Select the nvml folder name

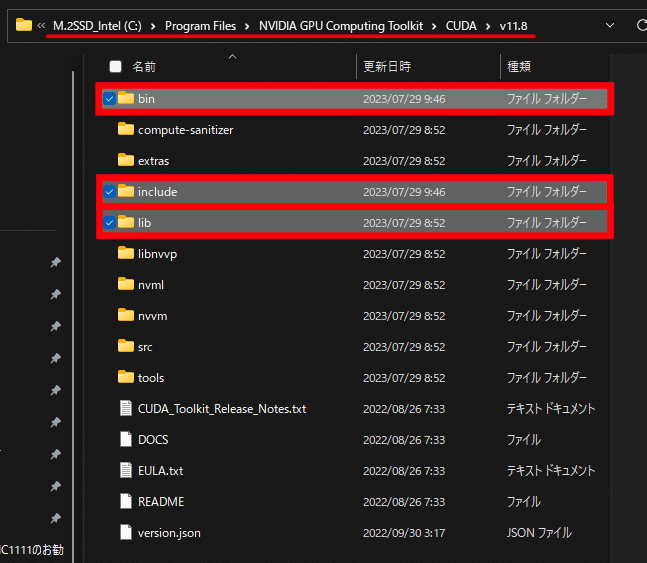[151, 285]
